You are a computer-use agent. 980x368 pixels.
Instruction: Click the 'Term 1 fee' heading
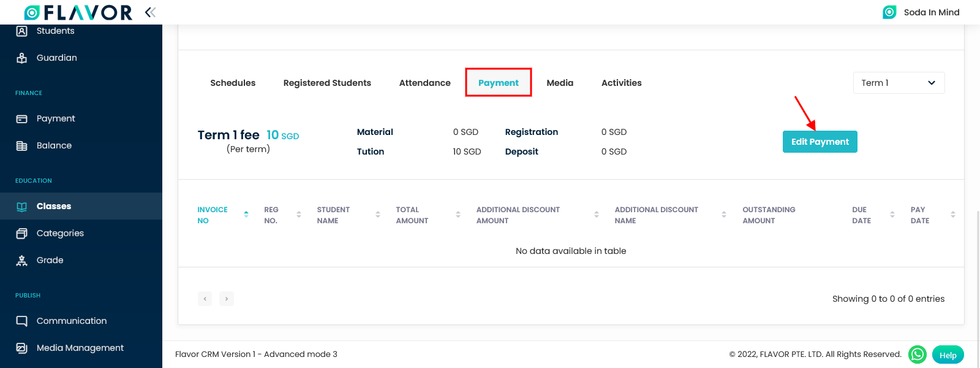228,135
